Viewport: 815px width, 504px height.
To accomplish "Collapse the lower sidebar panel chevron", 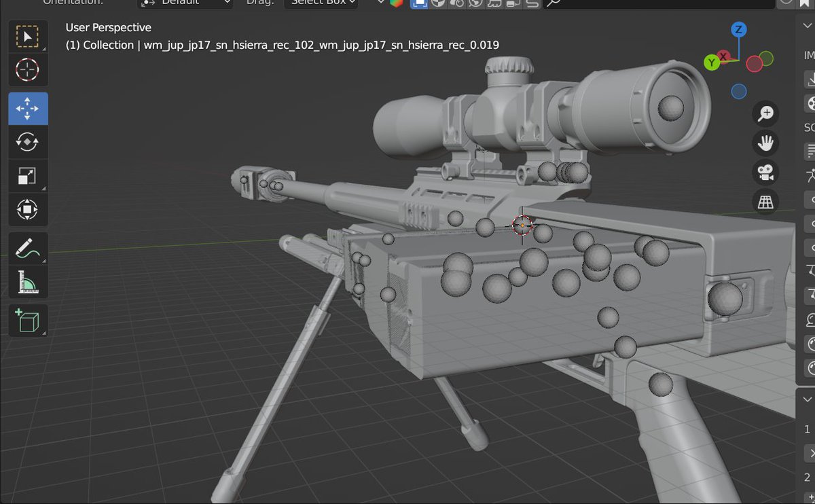I will pyautogui.click(x=807, y=399).
